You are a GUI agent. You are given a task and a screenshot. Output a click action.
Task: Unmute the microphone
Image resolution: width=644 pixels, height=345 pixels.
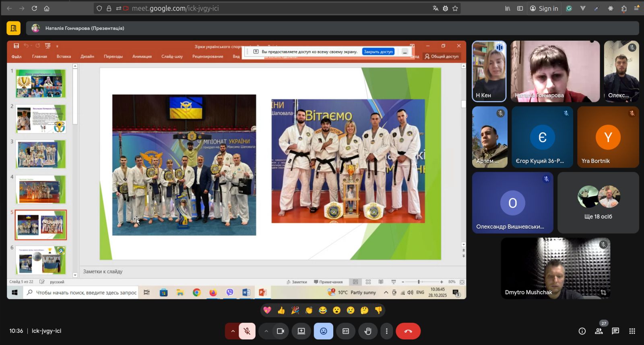click(x=247, y=331)
